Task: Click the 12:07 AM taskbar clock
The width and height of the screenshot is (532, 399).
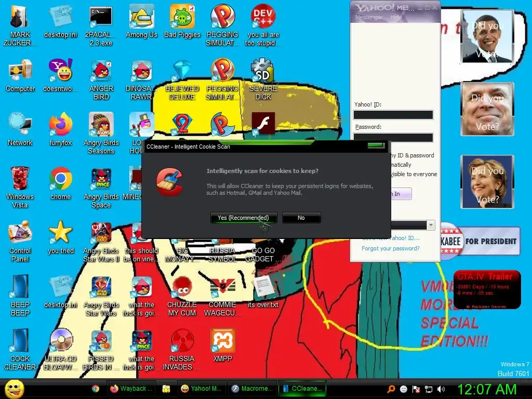Action: (x=486, y=389)
